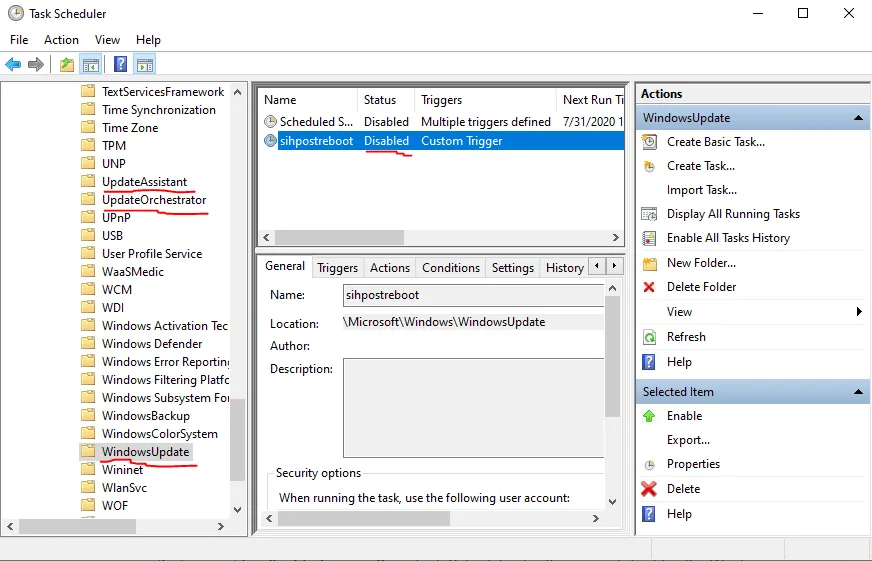Viewport: 872px width, 561px height.
Task: Select the Time Synchronization folder
Action: [158, 110]
